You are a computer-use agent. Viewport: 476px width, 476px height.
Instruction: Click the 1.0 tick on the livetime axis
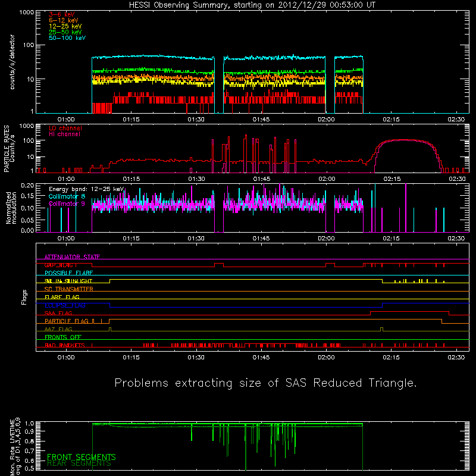pyautogui.click(x=30, y=423)
